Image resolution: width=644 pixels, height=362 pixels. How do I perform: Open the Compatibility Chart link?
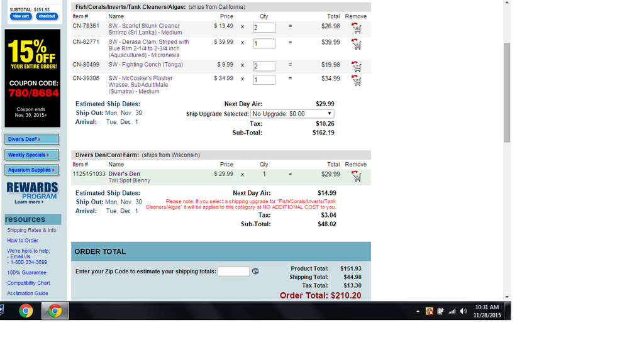coord(28,283)
